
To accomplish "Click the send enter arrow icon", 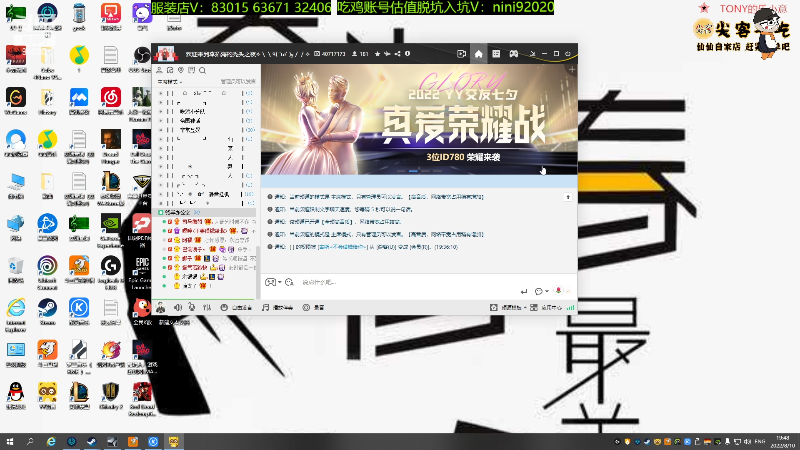I will point(524,291).
